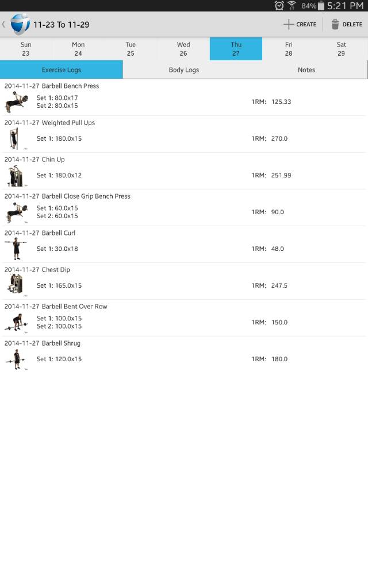
Task: Tap the Weighted Pull Ups exercise image
Action: (14, 138)
